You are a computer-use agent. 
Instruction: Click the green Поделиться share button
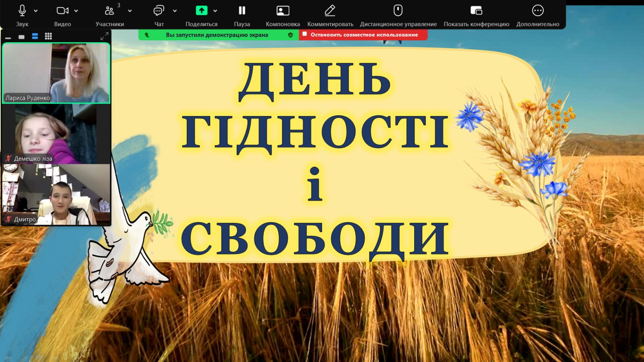click(x=201, y=11)
